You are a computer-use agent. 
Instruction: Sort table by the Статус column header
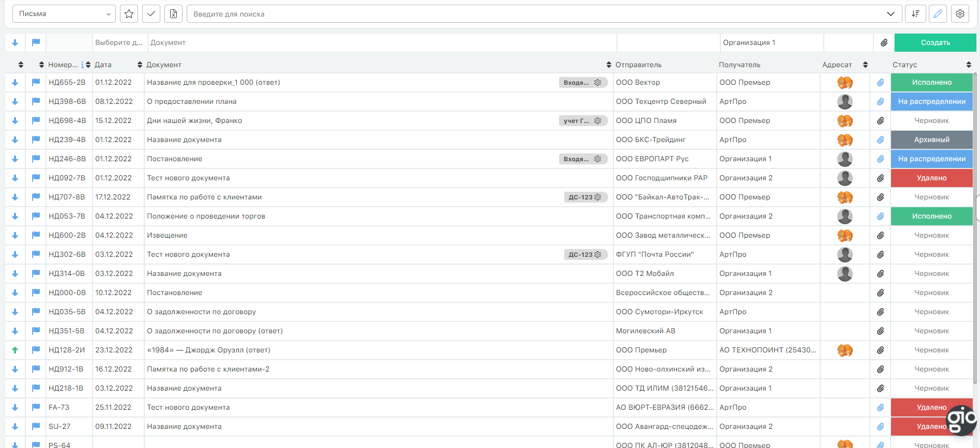coord(905,65)
